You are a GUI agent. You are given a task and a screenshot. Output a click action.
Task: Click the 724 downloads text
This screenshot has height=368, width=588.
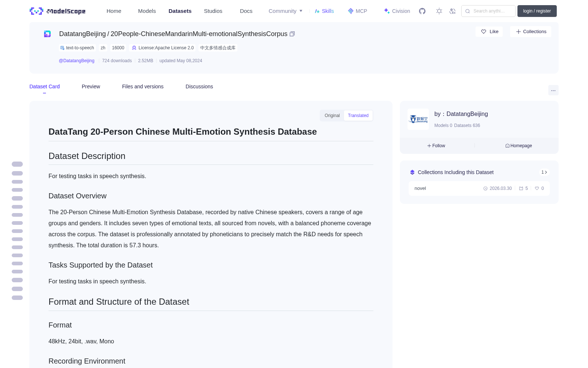pos(117,61)
